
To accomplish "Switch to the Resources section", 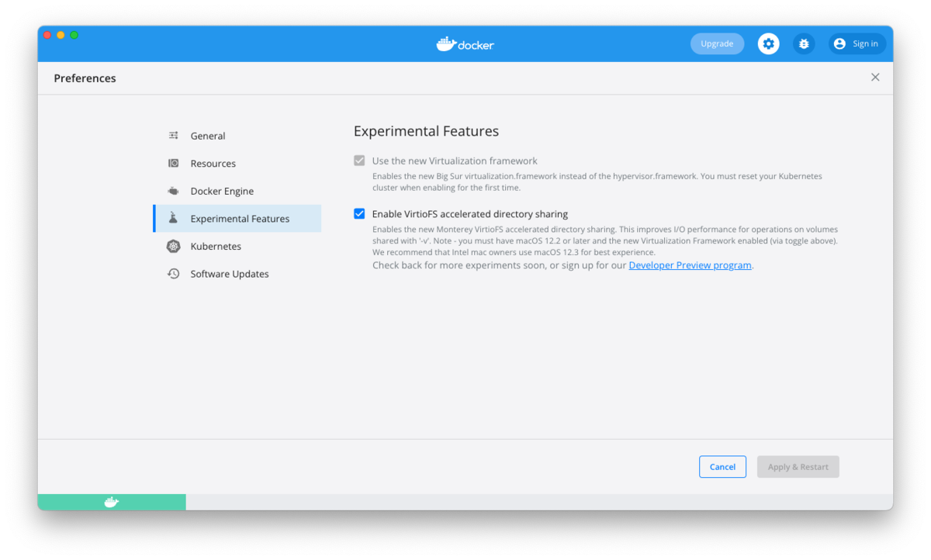I will click(237, 164).
